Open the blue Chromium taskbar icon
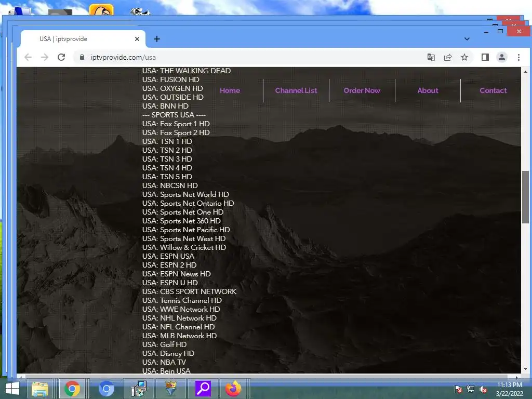532x399 pixels. click(x=106, y=389)
